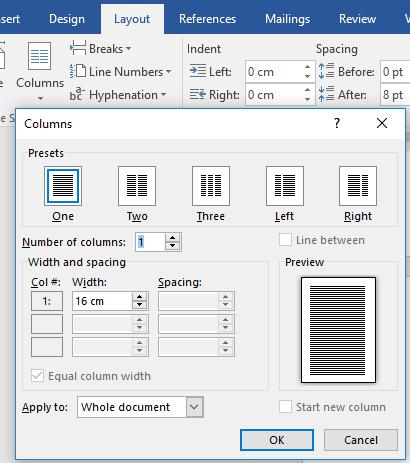Click the Breaks icon in ribbon

[78, 49]
